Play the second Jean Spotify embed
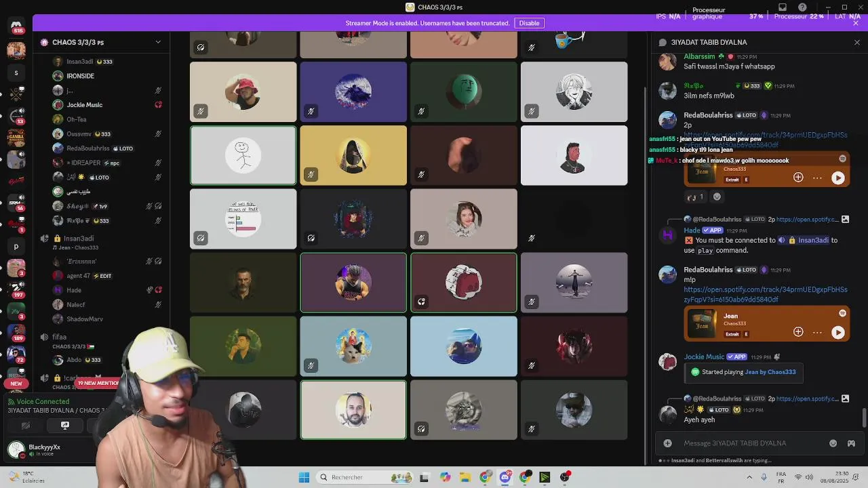Image resolution: width=868 pixels, height=488 pixels. (838, 332)
